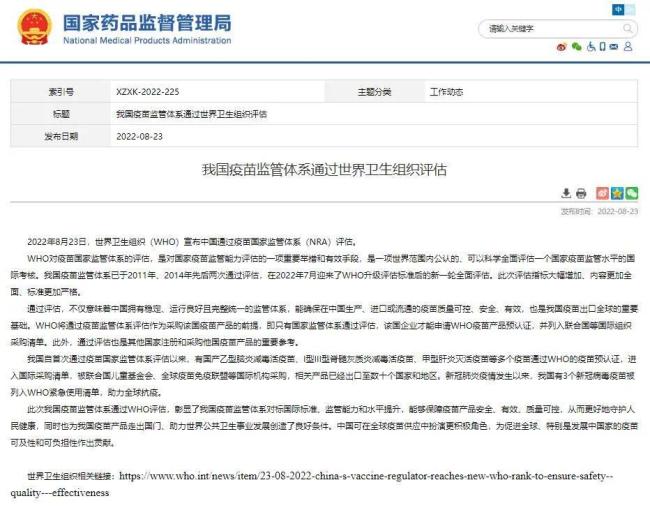
Task: Click the magnifier search icon
Action: click(627, 29)
